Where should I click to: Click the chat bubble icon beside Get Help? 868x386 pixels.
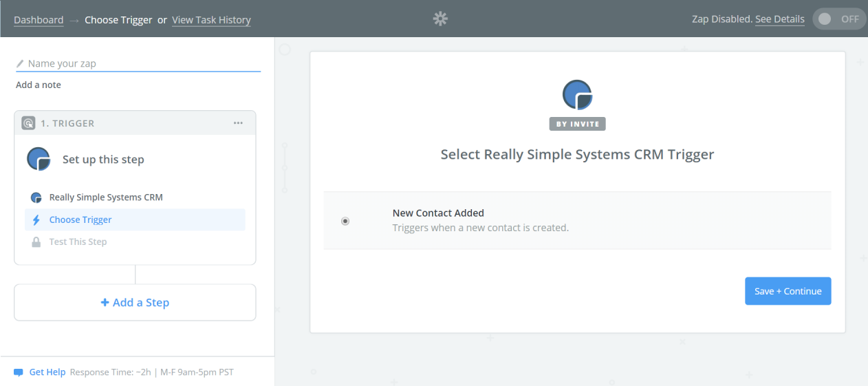(x=19, y=372)
